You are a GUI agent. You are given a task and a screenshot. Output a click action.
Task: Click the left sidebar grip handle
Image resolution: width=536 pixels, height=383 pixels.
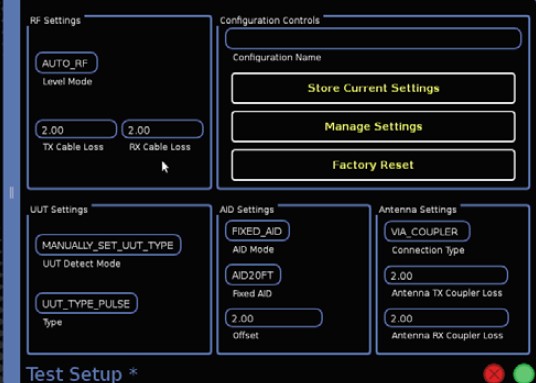12,193
